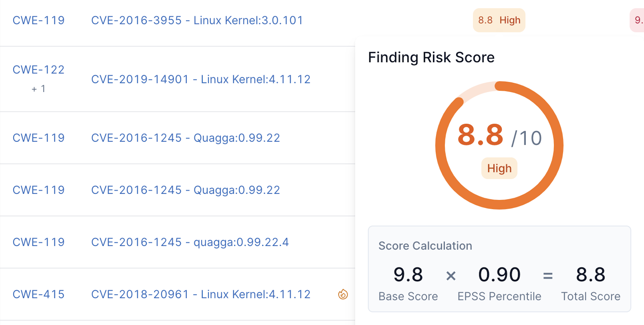The width and height of the screenshot is (644, 325).
Task: Click the High badge inside the gauge
Action: click(499, 168)
